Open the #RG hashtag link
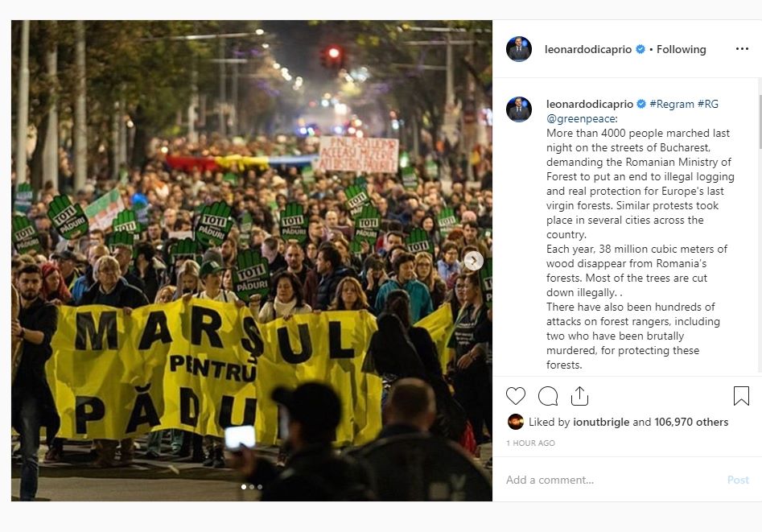The width and height of the screenshot is (762, 532). coord(707,104)
